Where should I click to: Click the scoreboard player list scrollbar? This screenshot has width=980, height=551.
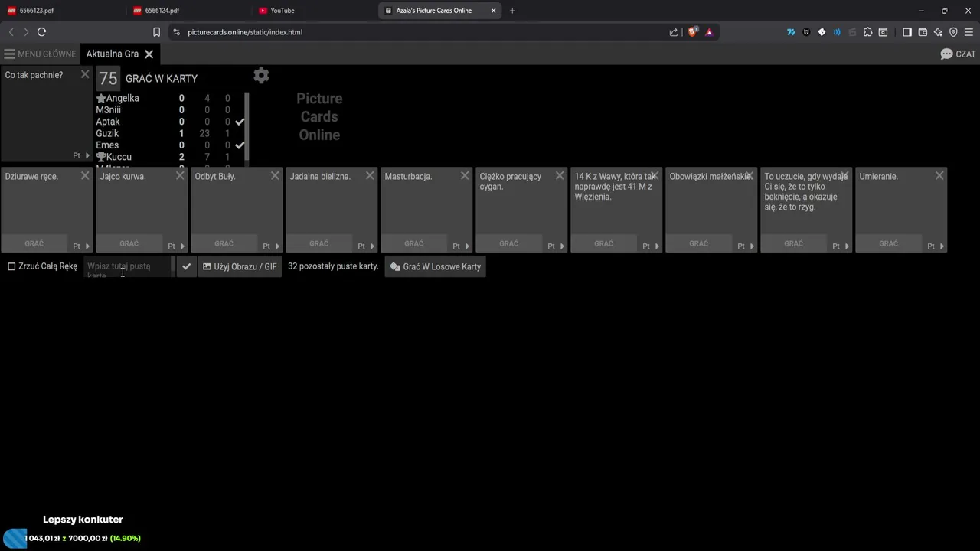pyautogui.click(x=247, y=126)
